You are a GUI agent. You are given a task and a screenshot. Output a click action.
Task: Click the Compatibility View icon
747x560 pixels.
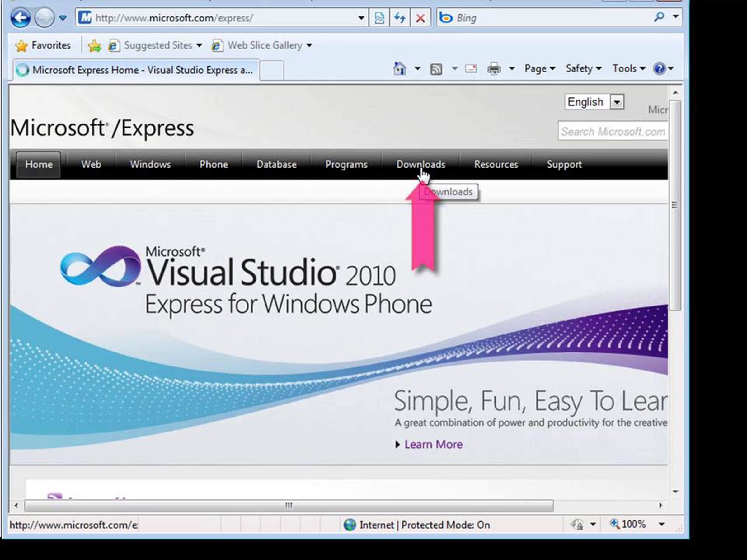(379, 18)
